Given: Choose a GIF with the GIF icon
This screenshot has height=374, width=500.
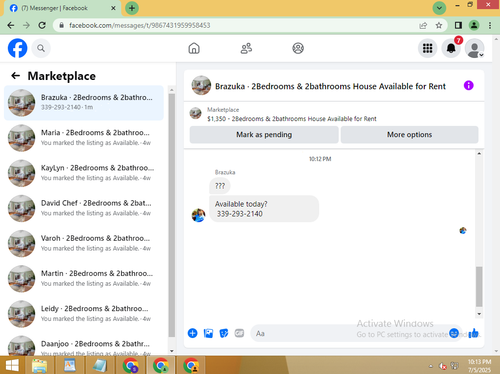Looking at the screenshot, I should (239, 333).
